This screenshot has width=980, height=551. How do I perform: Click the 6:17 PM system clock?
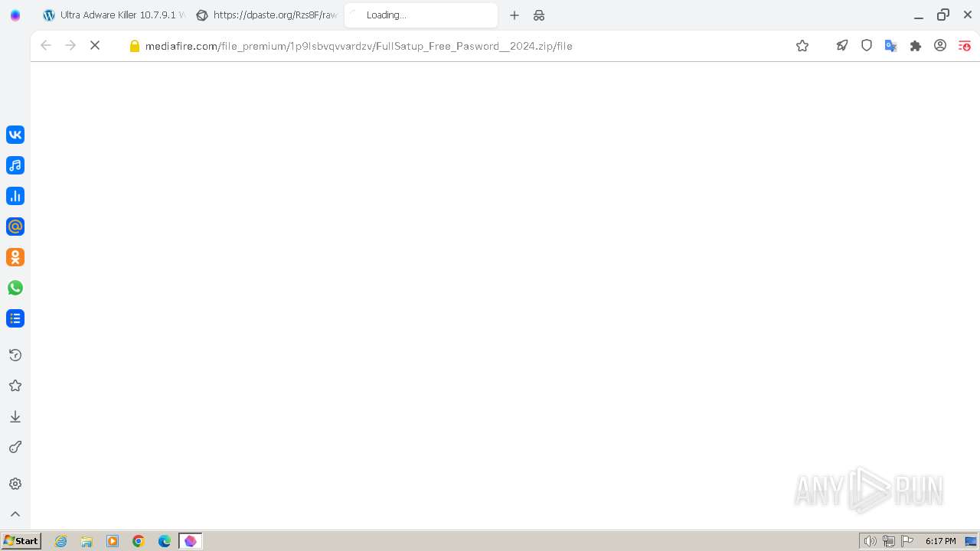(940, 541)
